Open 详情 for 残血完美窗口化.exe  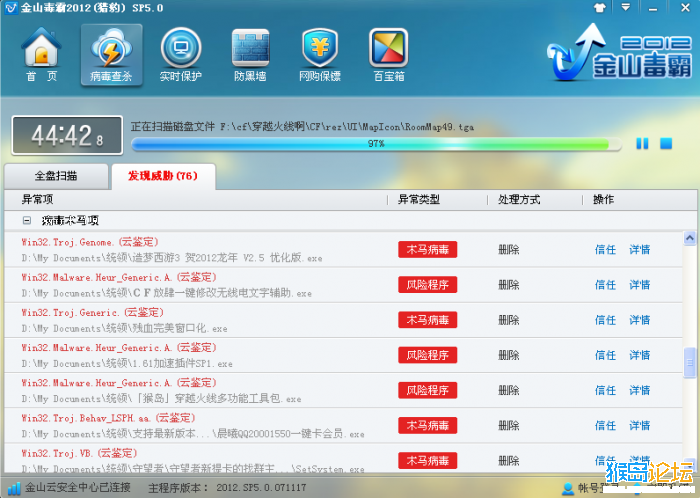tap(640, 320)
